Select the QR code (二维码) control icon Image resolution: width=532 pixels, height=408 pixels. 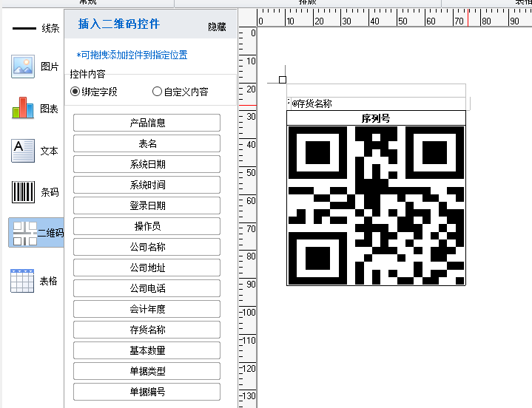pos(24,233)
